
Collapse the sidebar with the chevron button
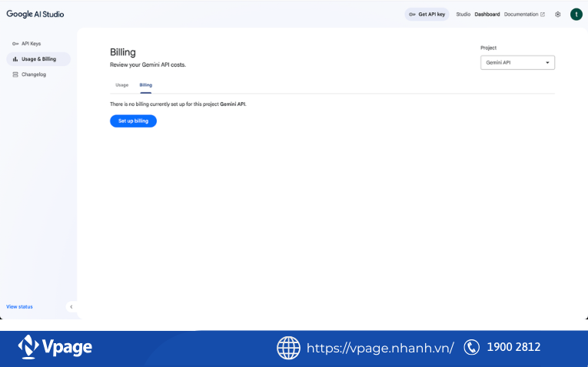tap(71, 306)
